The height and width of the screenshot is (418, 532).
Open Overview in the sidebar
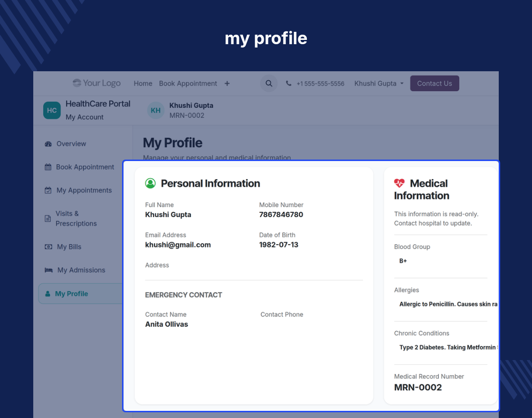71,144
